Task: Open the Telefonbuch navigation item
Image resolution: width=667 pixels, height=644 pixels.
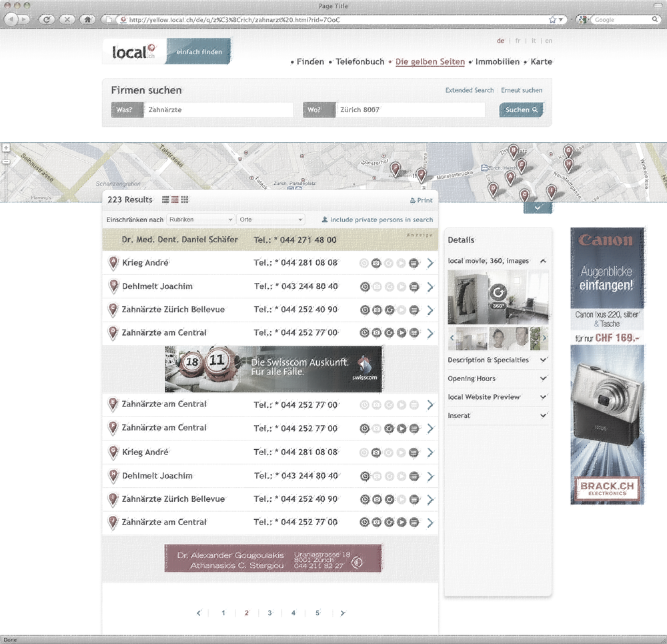Action: point(360,61)
